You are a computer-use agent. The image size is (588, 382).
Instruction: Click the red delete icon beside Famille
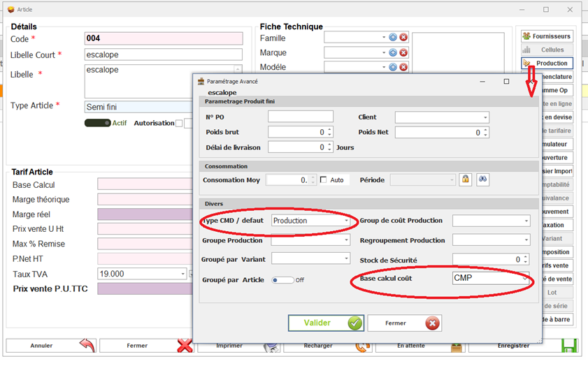(403, 38)
